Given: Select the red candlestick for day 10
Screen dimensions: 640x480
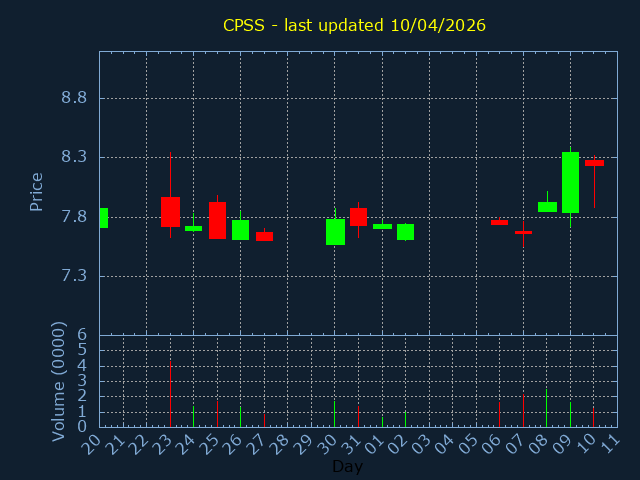Looking at the screenshot, I should point(594,163).
